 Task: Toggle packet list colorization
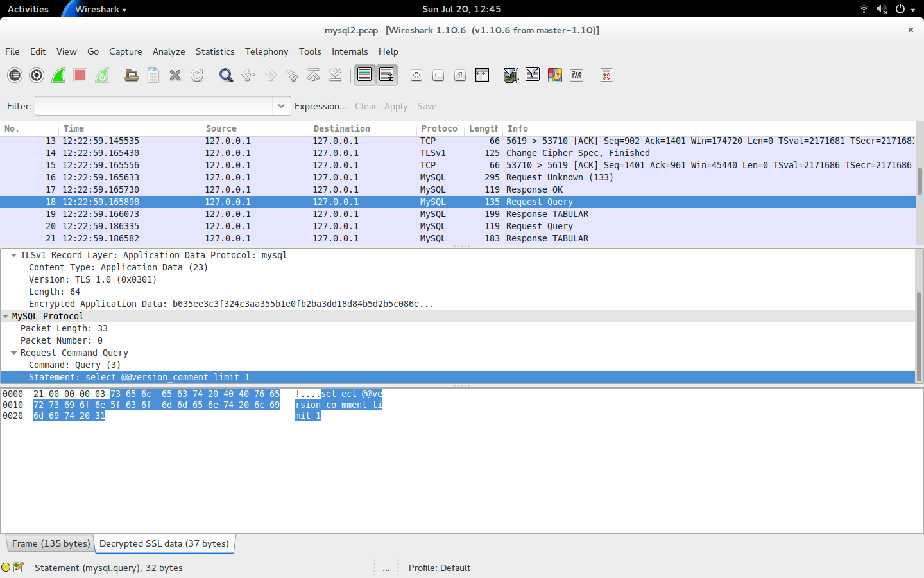pos(364,75)
